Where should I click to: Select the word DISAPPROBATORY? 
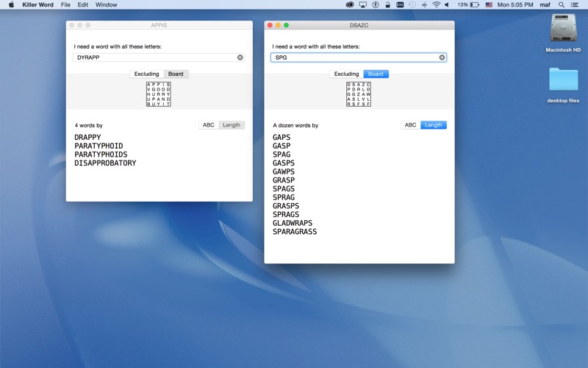pyautogui.click(x=105, y=163)
